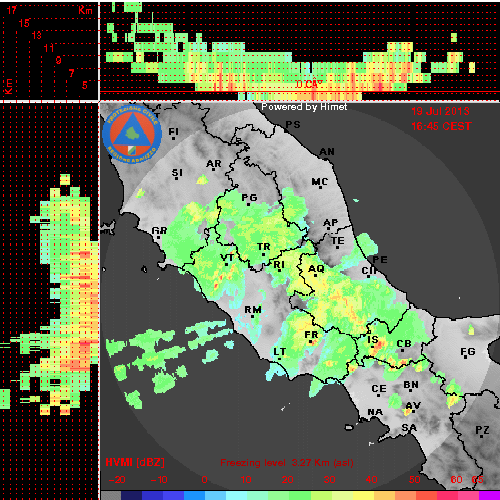Viewport: 500px width, 500px height.
Task: Click the Freezing level 3.27 Km text
Action: [x=287, y=463]
